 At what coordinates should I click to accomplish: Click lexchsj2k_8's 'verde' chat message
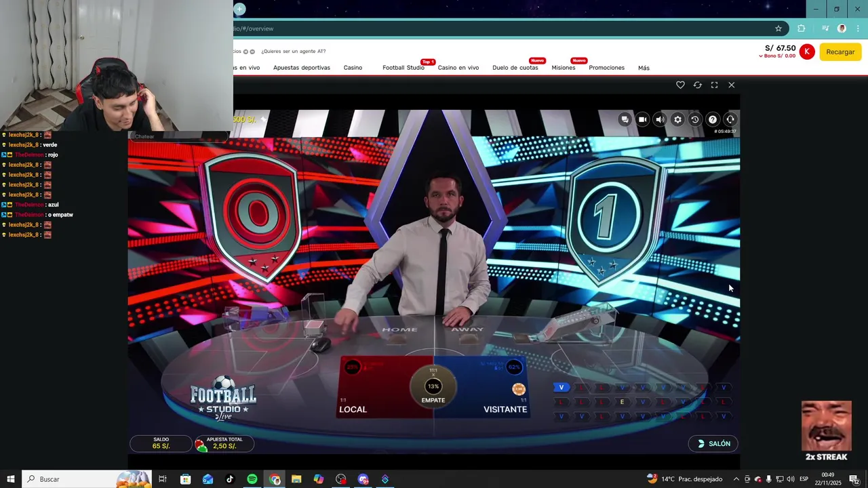(x=49, y=144)
